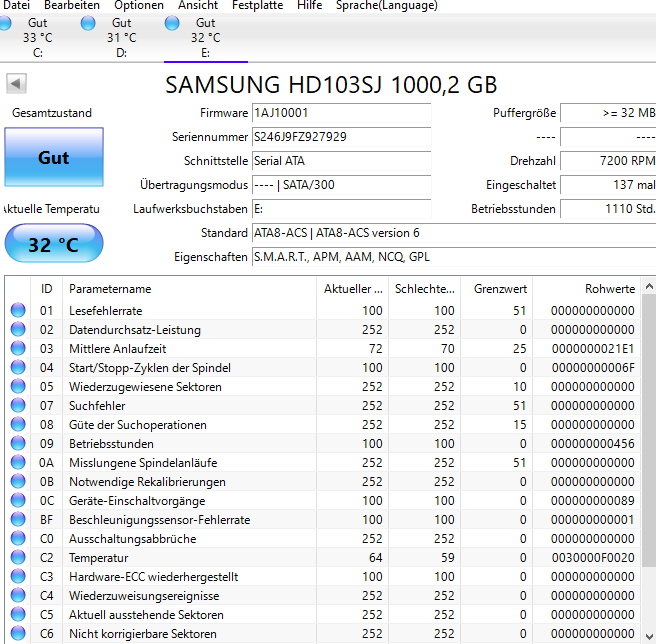Screen dimensions: 656x644
Task: Click the blue status orb for drive E:
Action: coord(172,23)
